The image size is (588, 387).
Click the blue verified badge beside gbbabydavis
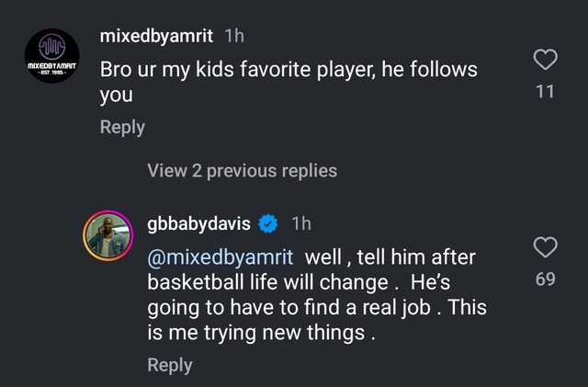[x=268, y=223]
